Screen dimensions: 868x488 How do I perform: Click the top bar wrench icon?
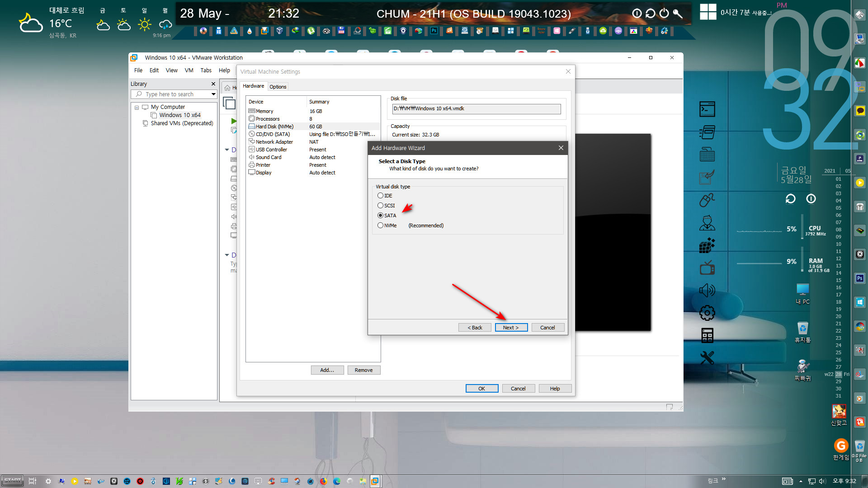pos(678,13)
